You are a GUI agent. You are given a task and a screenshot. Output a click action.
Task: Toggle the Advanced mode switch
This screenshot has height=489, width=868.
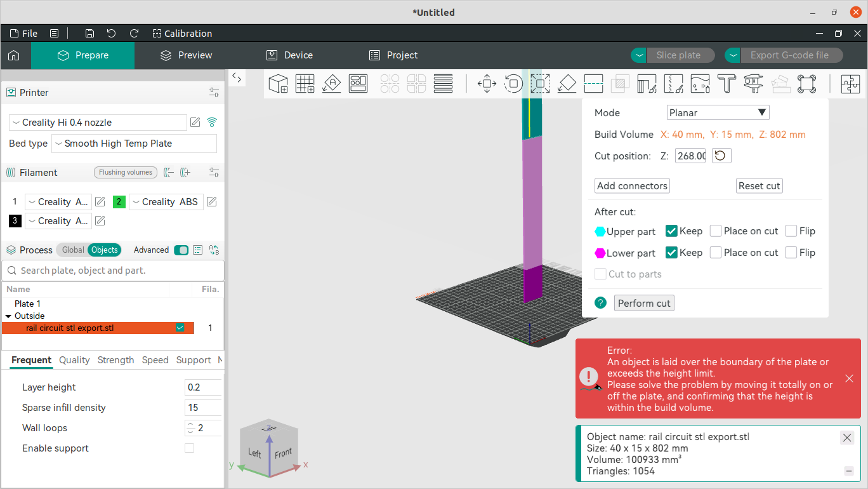(x=181, y=250)
